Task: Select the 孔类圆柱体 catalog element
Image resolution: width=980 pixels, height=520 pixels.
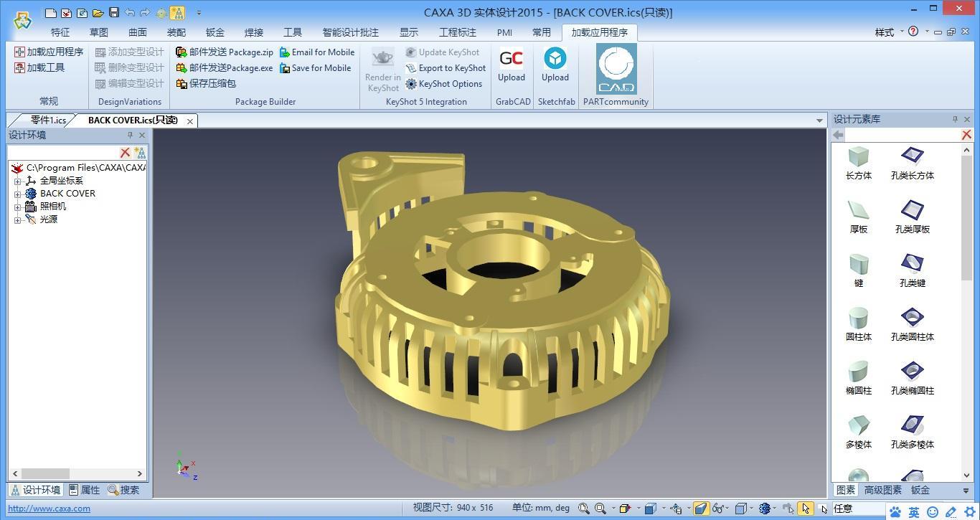Action: pyautogui.click(x=913, y=325)
